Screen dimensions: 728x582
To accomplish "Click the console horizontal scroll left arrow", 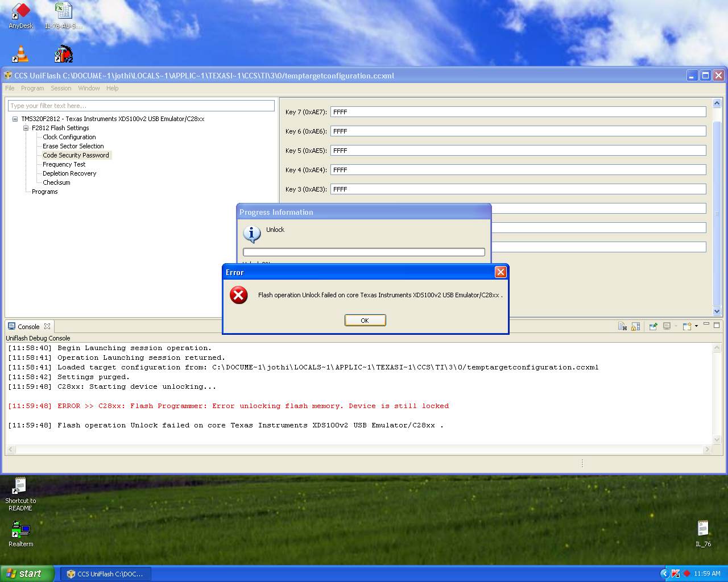I will (11, 450).
